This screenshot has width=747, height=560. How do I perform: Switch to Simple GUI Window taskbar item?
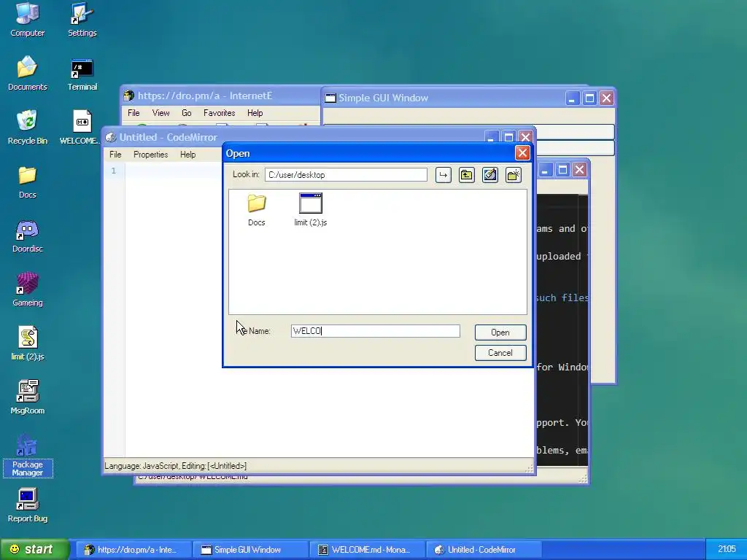click(252, 550)
